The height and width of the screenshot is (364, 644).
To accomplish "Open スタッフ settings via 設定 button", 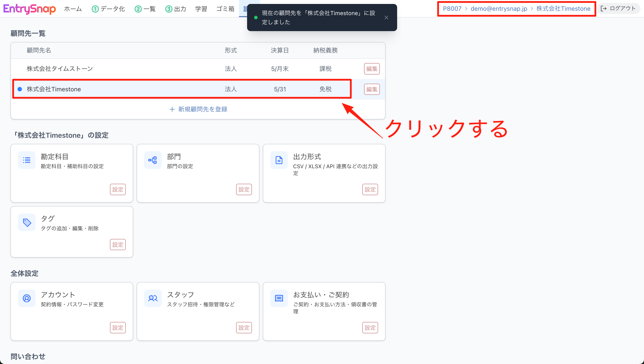I will click(x=244, y=327).
